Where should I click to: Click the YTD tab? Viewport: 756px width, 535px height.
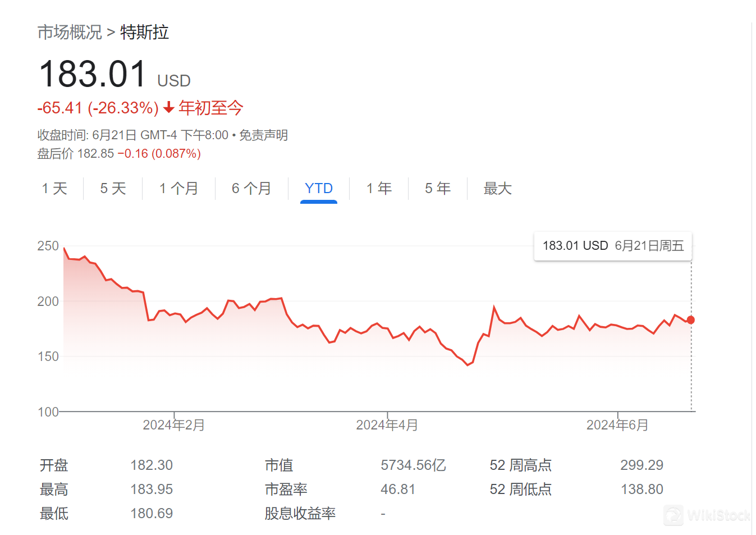pos(318,189)
